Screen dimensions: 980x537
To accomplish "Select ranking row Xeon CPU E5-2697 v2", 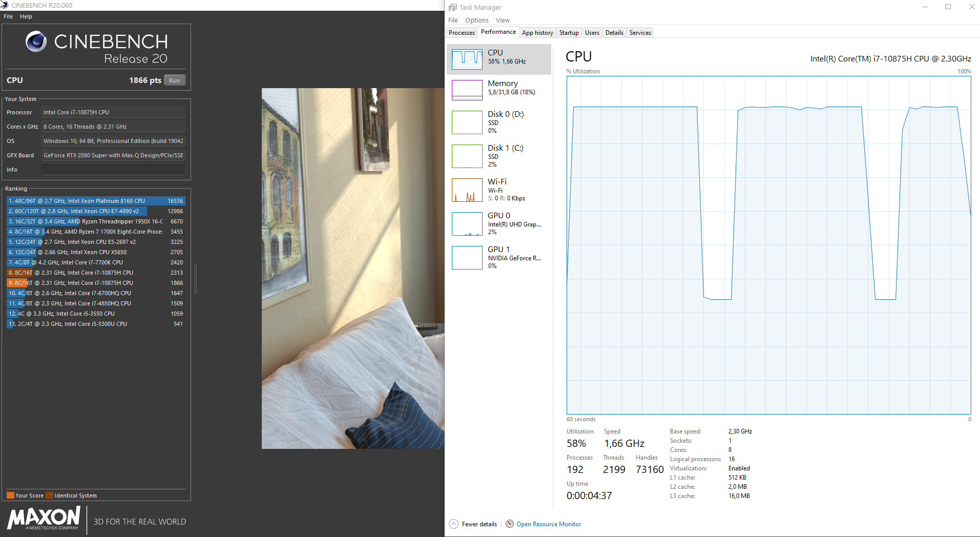I will (x=96, y=242).
